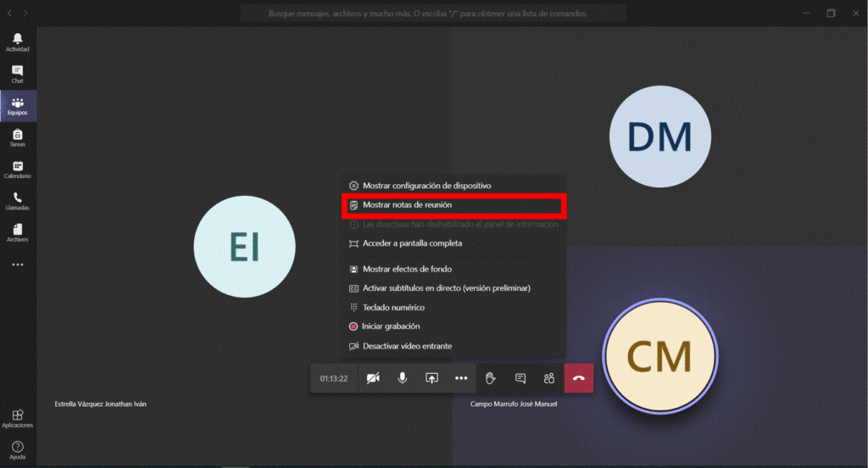868x468 pixels.
Task: Hang up the call with red button
Action: click(x=578, y=378)
